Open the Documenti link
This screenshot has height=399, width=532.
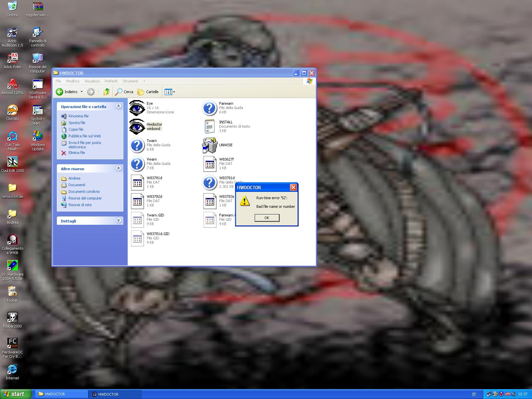click(x=77, y=185)
